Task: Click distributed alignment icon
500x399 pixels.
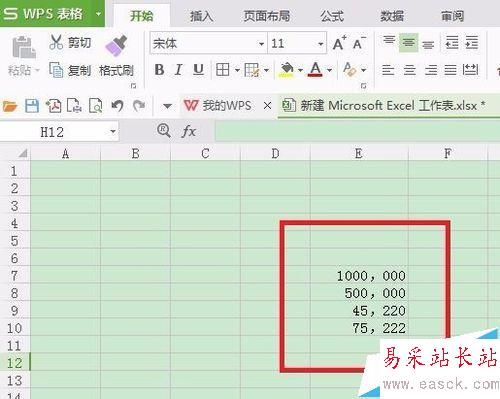Action: [x=470, y=70]
